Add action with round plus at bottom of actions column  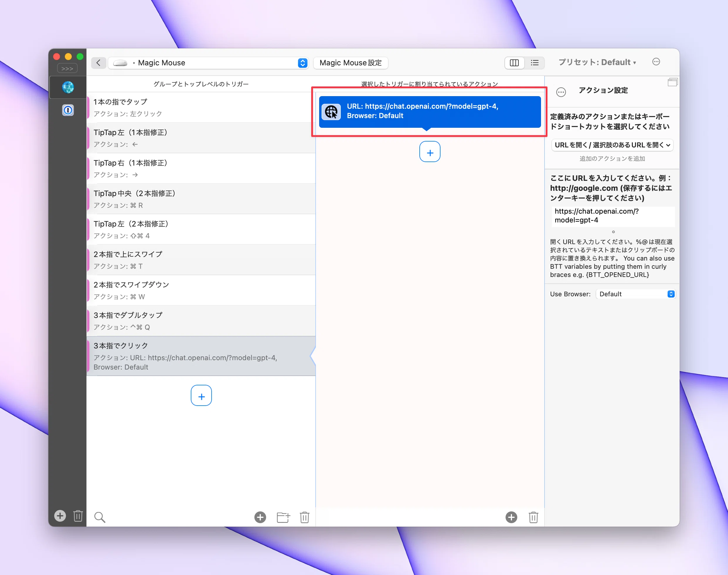pos(511,517)
